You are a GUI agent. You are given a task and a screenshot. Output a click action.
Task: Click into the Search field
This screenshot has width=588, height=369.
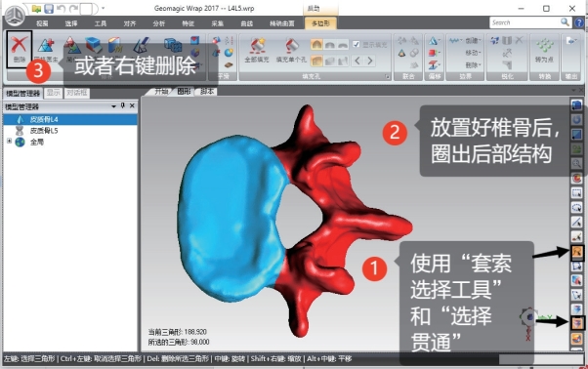pyautogui.click(x=525, y=22)
